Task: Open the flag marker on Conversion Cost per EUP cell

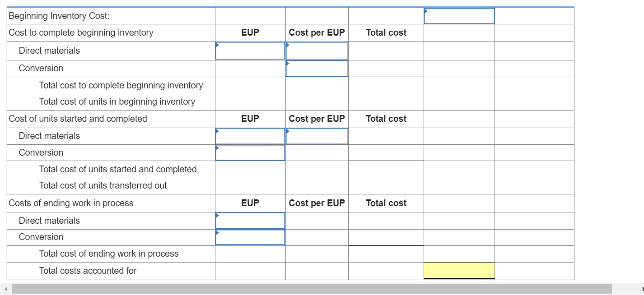Action: pos(287,63)
